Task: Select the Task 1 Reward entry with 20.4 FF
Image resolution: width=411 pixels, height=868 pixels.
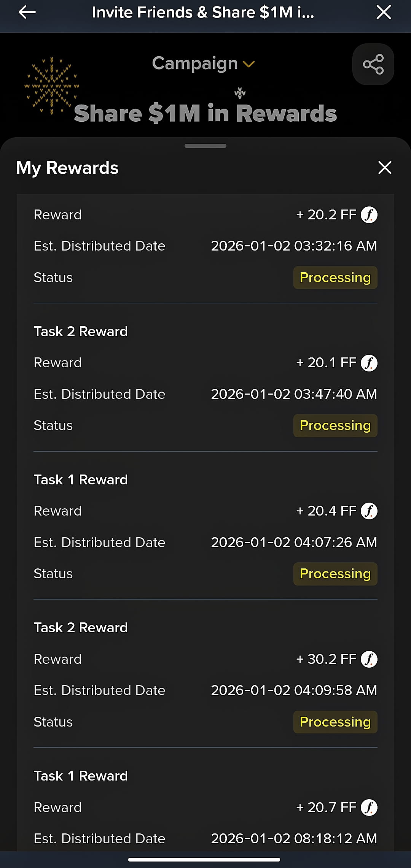Action: 205,527
